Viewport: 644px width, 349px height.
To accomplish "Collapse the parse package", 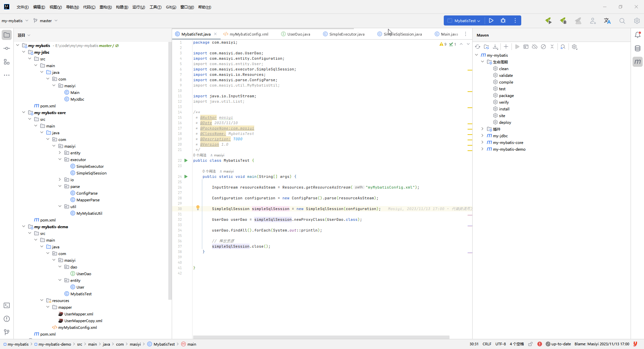I will tap(60, 186).
